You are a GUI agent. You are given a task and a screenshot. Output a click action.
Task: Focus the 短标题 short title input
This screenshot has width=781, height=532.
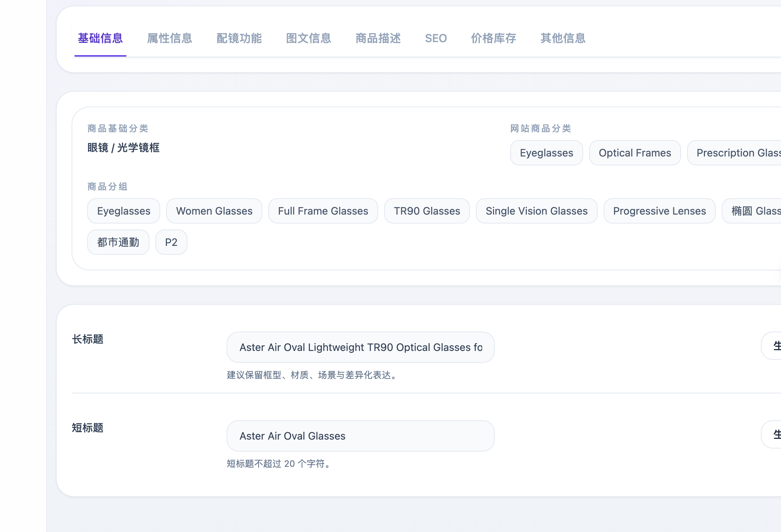point(361,436)
